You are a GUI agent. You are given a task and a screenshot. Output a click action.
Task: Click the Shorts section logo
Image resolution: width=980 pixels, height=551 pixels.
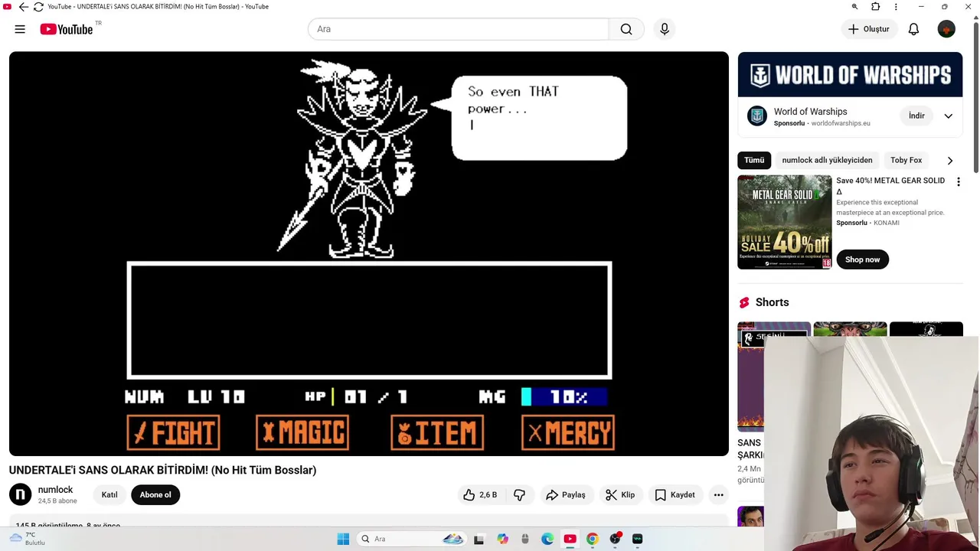pos(744,302)
